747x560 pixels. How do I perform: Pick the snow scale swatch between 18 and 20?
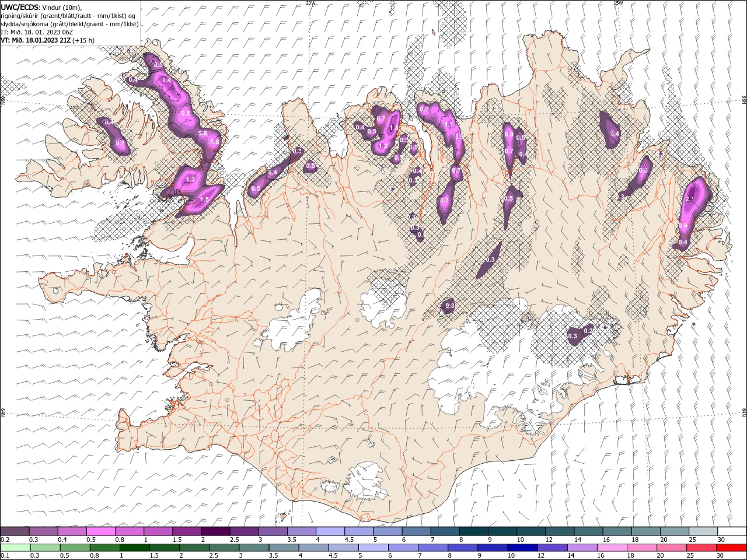coord(645,531)
